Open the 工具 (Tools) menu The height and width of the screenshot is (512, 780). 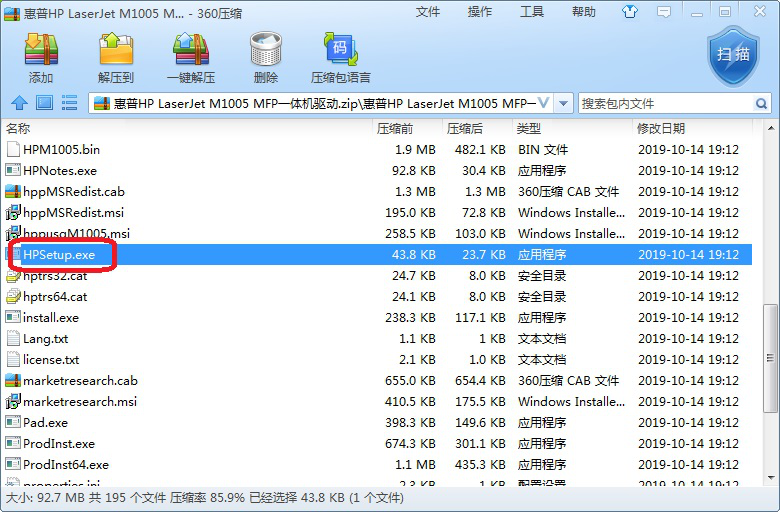coord(532,12)
